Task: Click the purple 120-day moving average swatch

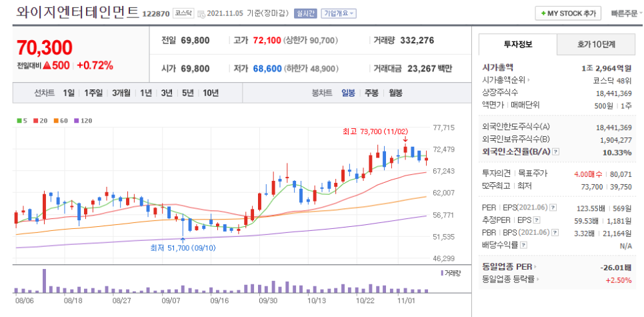Action: 76,121
